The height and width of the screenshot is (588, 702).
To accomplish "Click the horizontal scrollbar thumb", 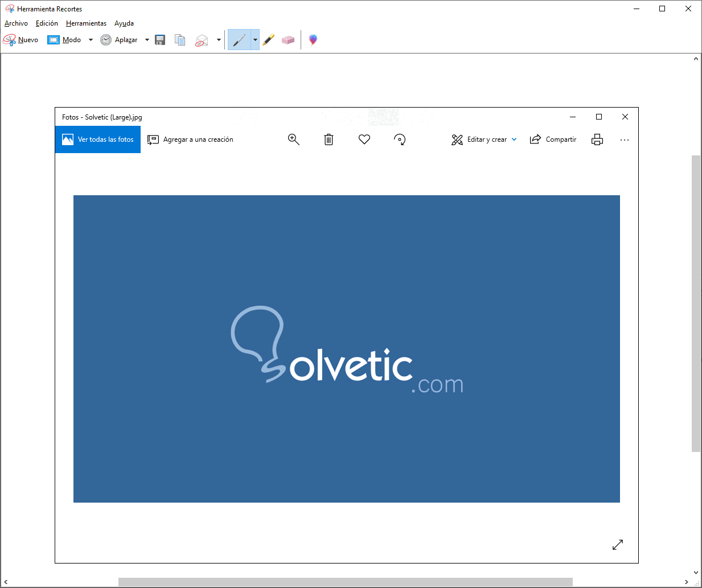I will point(346,582).
